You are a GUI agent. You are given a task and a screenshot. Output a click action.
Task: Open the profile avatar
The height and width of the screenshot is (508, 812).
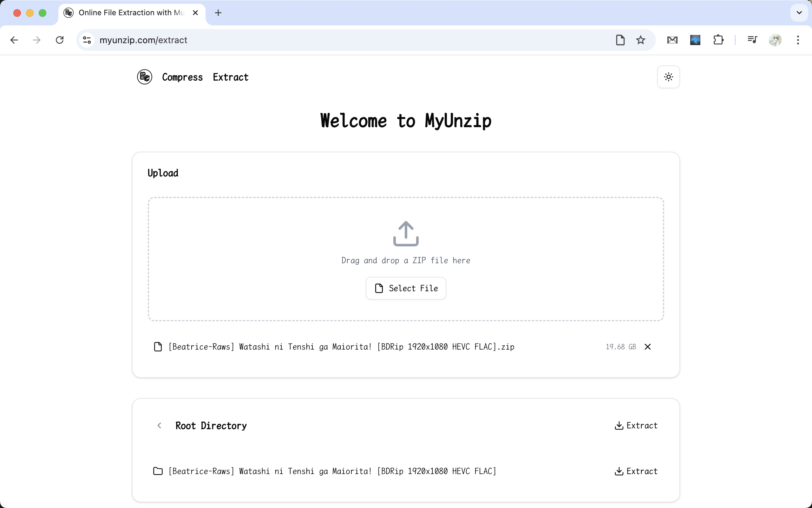tap(775, 40)
